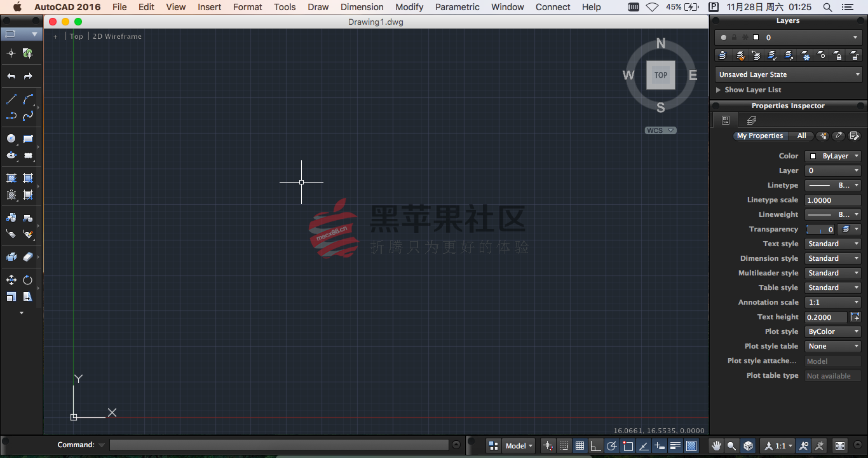This screenshot has width=868, height=458.
Task: Click the full screen icon in status bar
Action: tap(840, 446)
